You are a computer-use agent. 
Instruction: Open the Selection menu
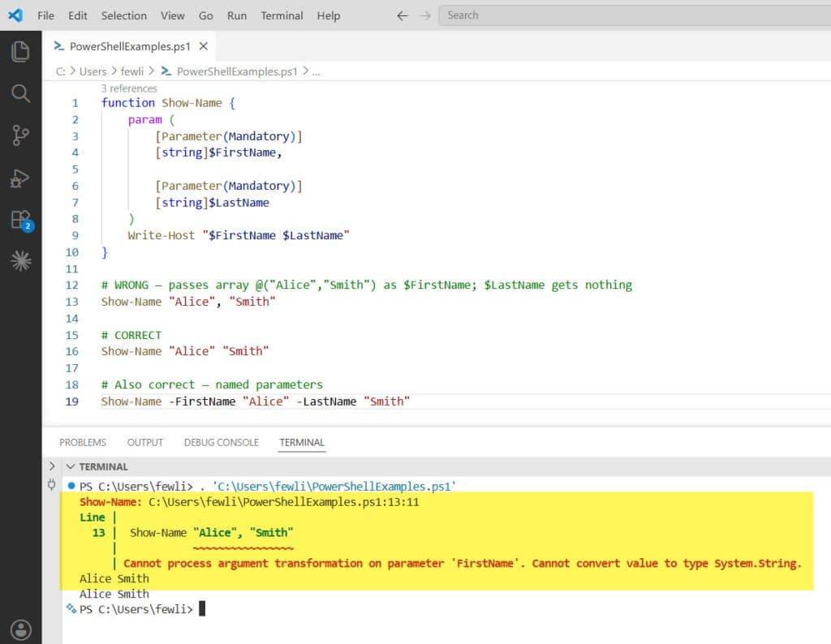pyautogui.click(x=124, y=16)
